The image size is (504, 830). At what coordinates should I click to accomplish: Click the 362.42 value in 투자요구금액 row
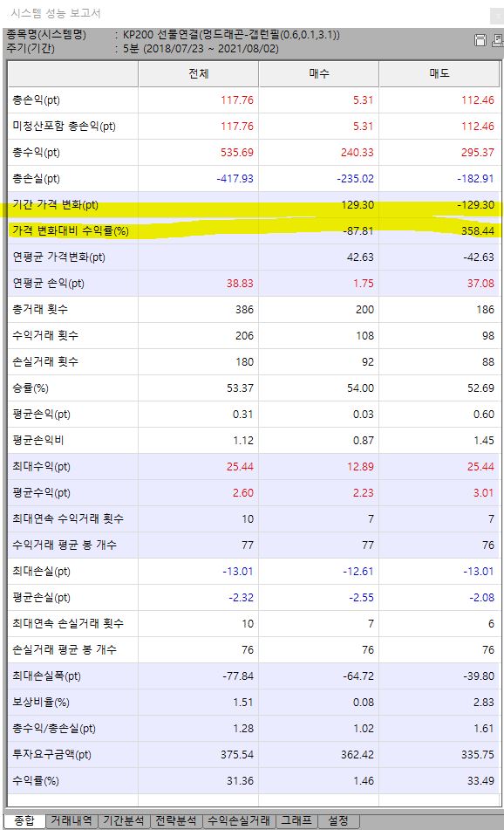[x=357, y=755]
